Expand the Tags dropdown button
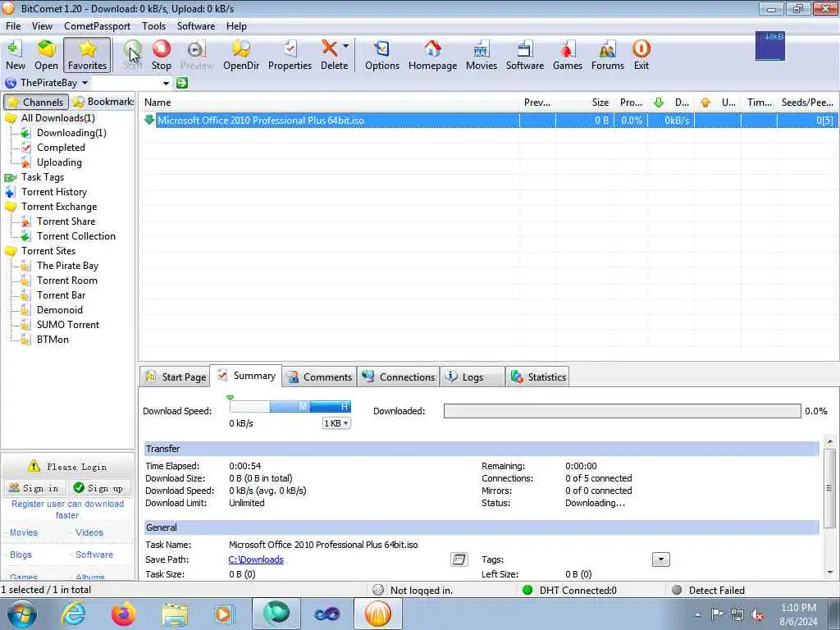 point(660,559)
